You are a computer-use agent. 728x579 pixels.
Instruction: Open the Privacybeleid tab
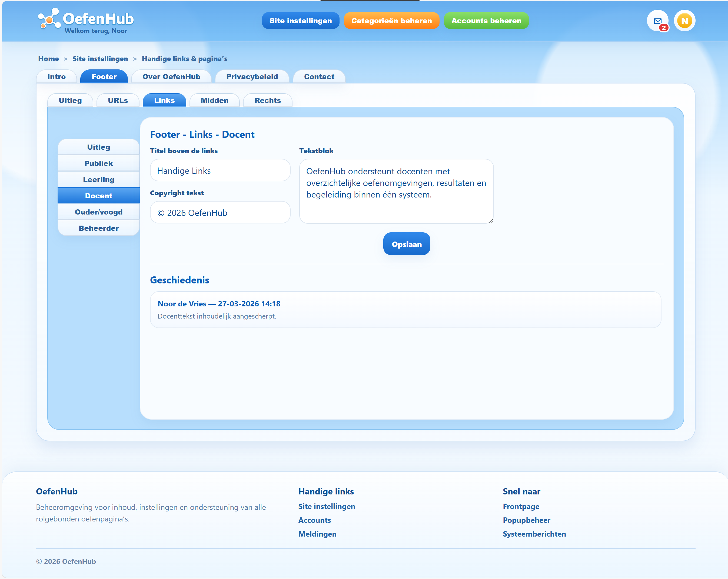click(x=252, y=76)
